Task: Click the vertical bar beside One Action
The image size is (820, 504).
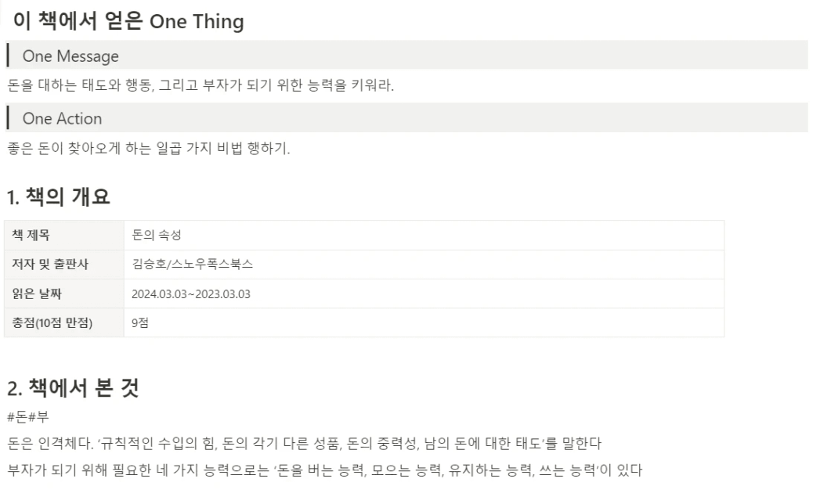Action: (x=8, y=117)
